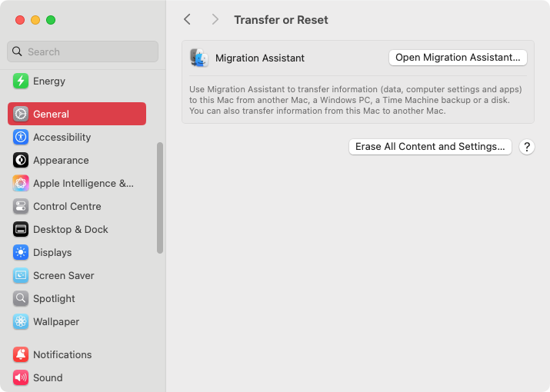Click the Displays sun icon

click(21, 252)
